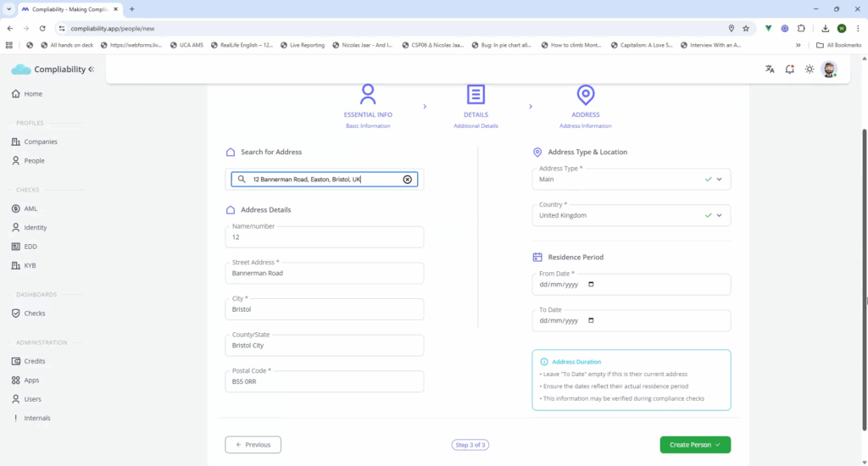Image resolution: width=868 pixels, height=466 pixels.
Task: Click the translate language icon
Action: 770,69
